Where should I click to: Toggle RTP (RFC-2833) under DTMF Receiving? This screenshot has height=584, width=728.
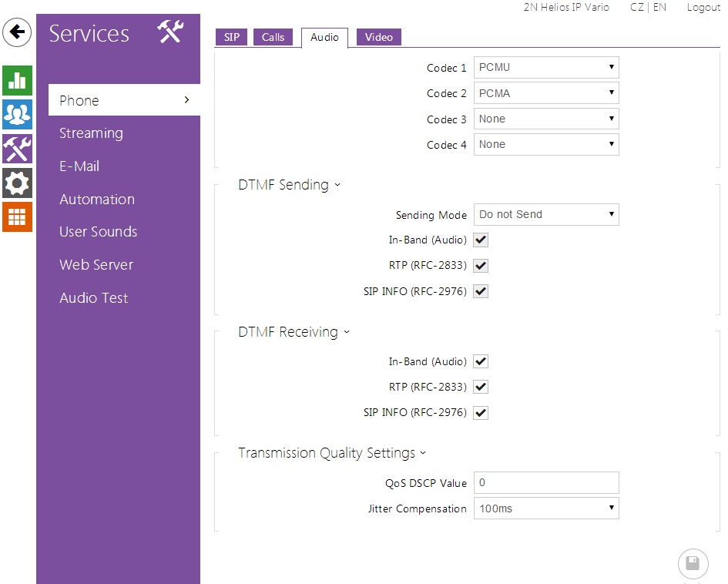pyautogui.click(x=481, y=387)
